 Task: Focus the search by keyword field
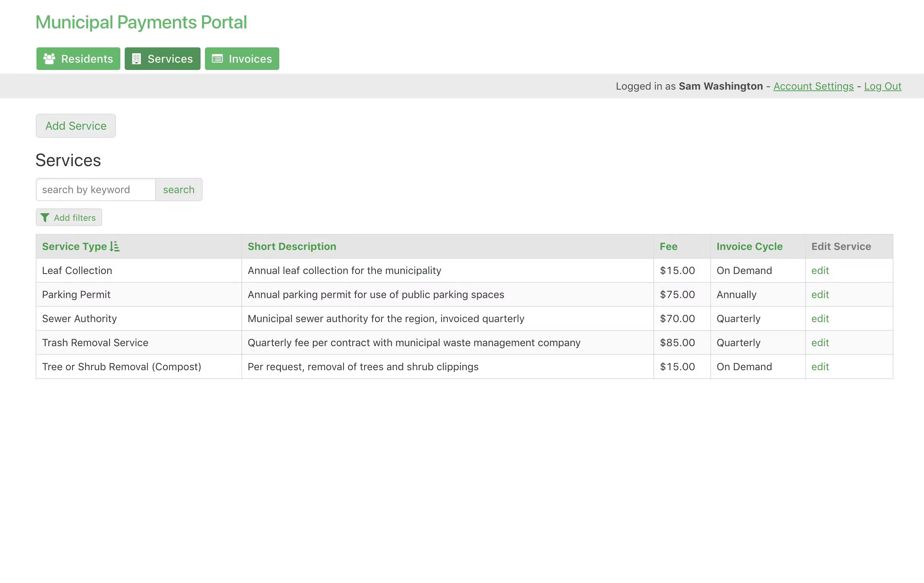tap(96, 189)
